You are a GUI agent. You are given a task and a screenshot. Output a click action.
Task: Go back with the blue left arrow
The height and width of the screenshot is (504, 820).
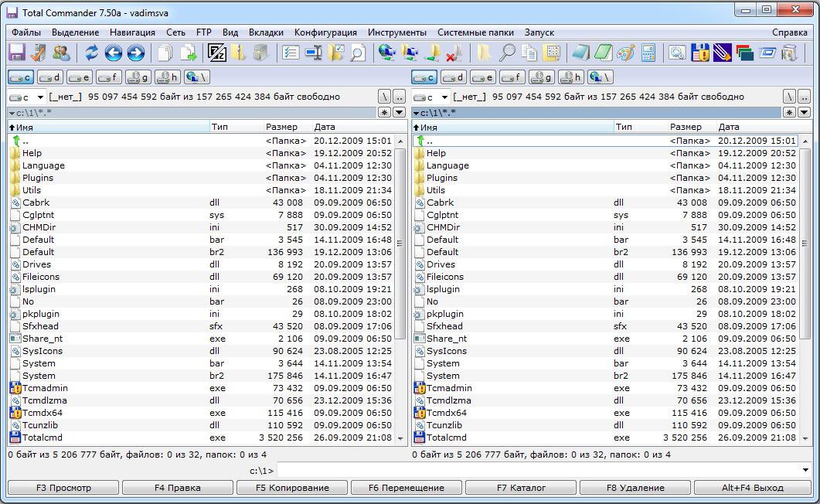click(x=114, y=53)
